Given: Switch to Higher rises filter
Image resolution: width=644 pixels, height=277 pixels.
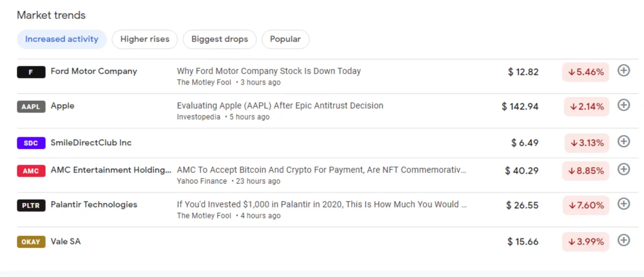Looking at the screenshot, I should 145,39.
